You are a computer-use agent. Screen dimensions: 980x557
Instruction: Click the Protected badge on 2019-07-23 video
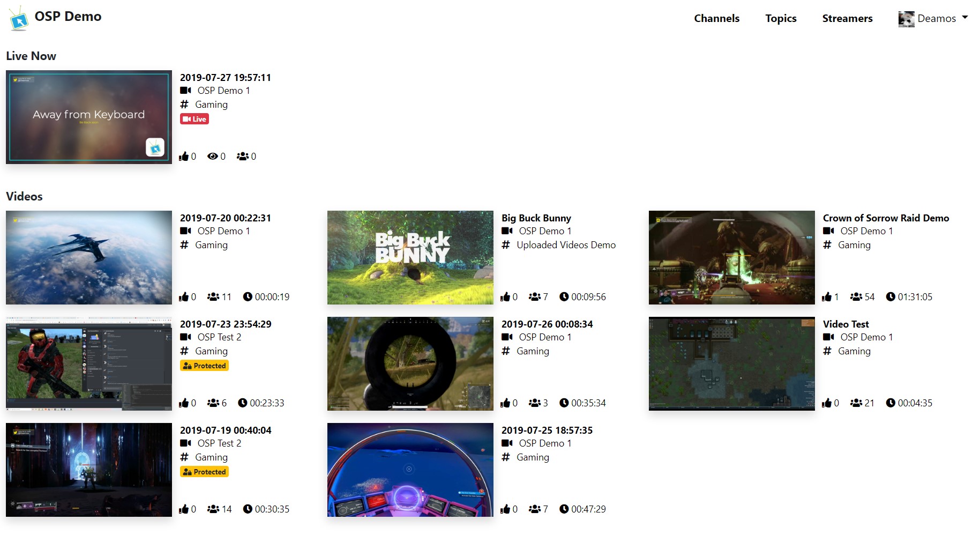(204, 366)
